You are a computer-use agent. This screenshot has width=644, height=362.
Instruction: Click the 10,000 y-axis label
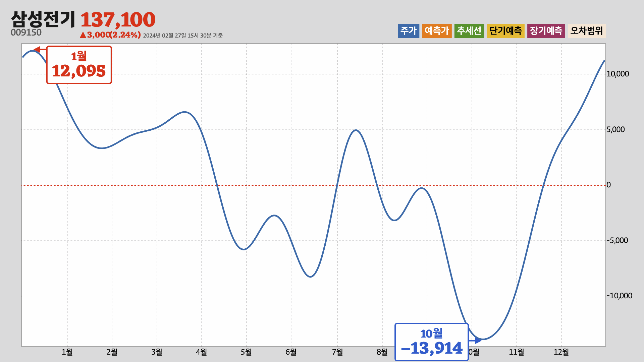[618, 74]
